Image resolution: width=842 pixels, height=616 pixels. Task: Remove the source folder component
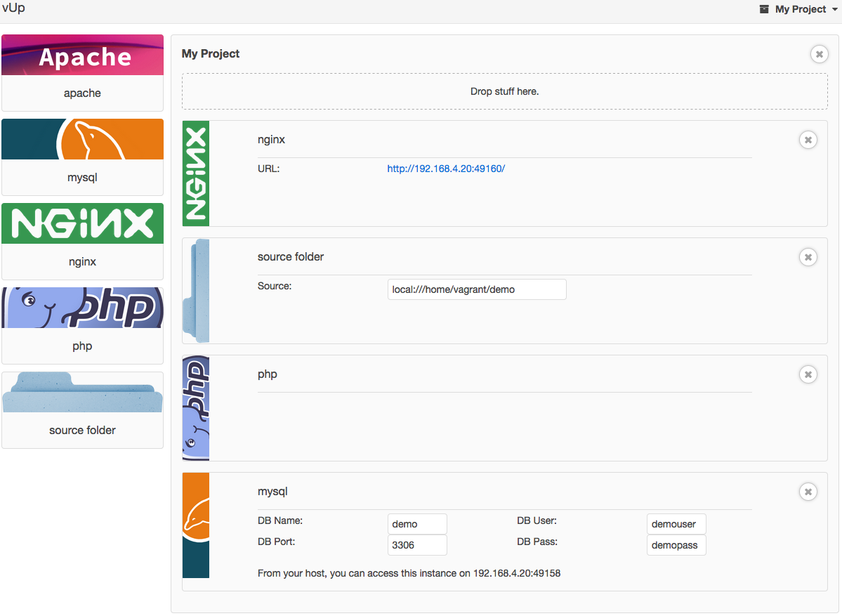tap(808, 257)
